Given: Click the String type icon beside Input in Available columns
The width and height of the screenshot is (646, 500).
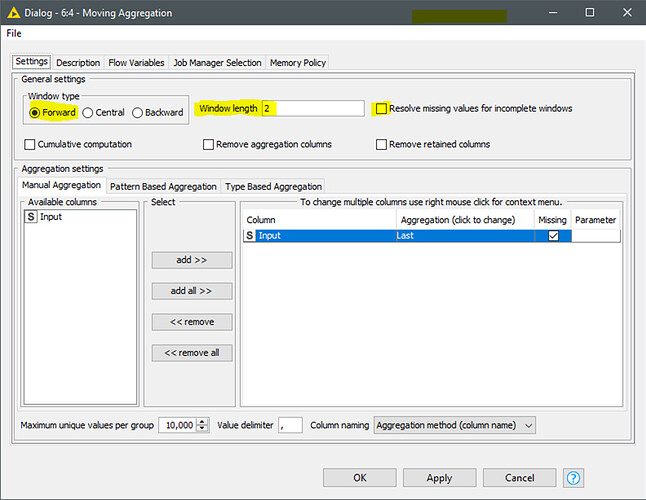Looking at the screenshot, I should (31, 217).
